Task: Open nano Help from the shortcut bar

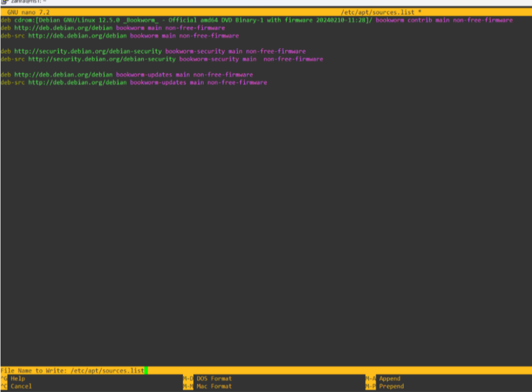Action: (x=18, y=379)
